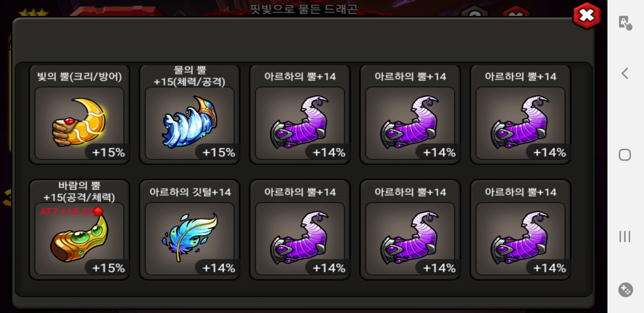Click the 빛의 뿔(크리/방어) title label

click(79, 77)
